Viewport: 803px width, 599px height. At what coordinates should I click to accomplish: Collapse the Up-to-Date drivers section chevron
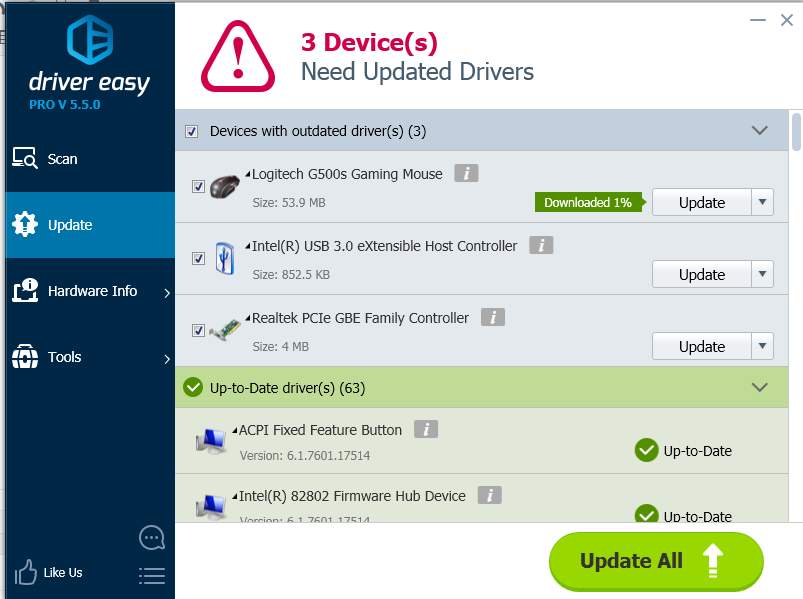tap(759, 387)
